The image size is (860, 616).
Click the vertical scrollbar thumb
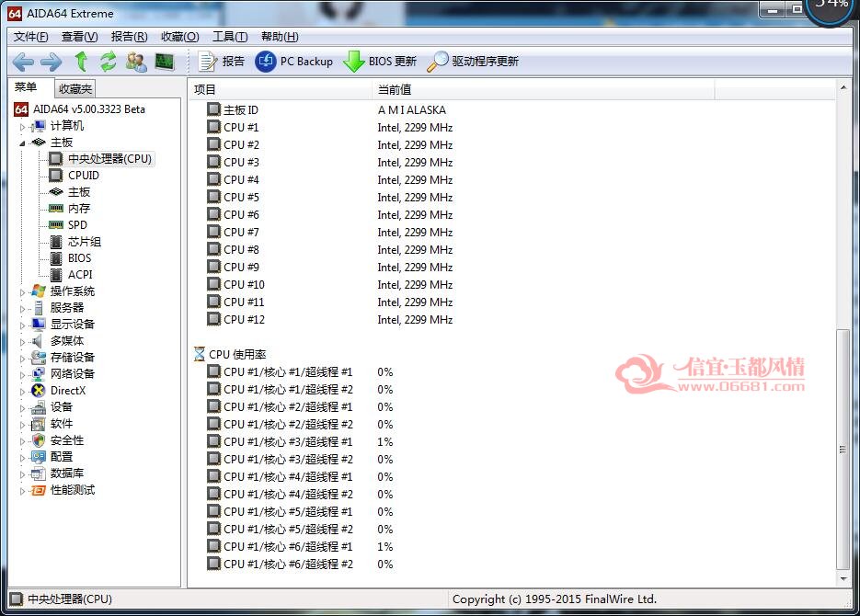coord(843,450)
